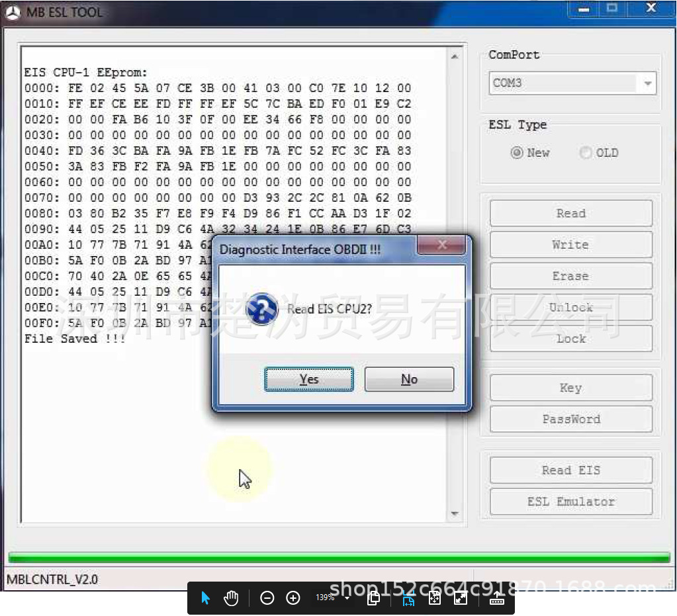Click No in the dialog

coord(409,379)
